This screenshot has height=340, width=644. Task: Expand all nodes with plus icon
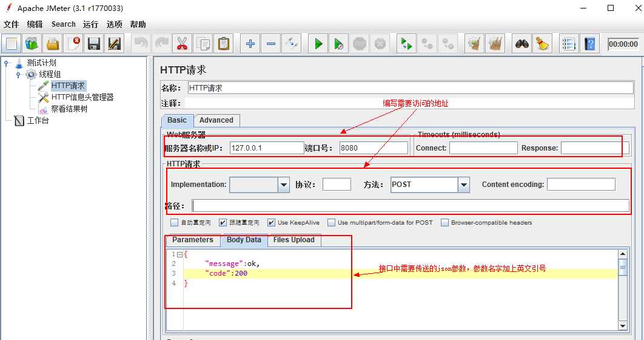point(250,44)
